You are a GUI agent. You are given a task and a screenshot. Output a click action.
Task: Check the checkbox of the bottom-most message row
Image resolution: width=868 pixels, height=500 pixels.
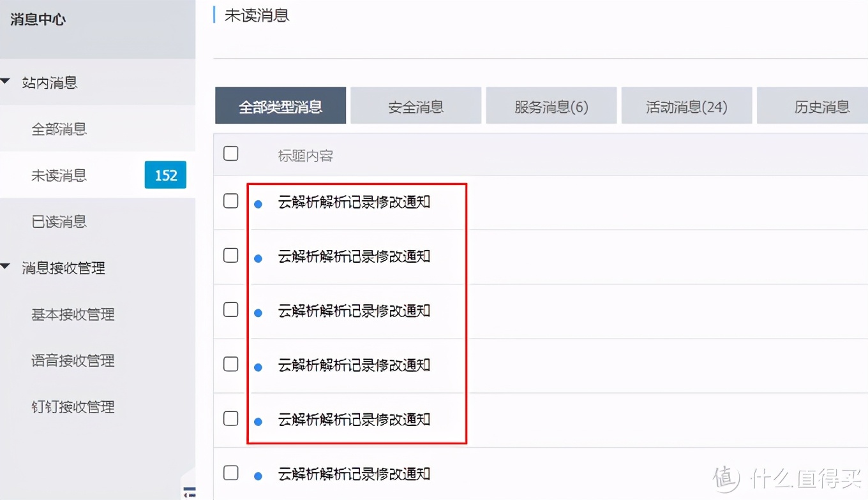pyautogui.click(x=230, y=473)
